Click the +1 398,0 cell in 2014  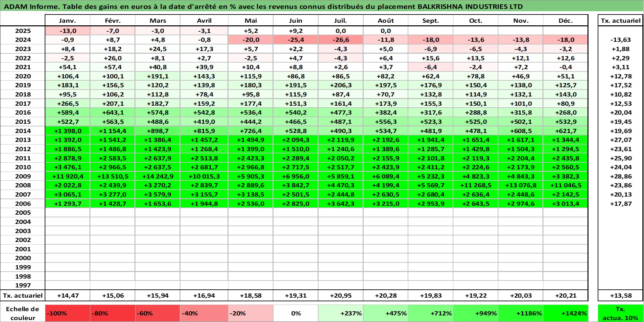click(68, 131)
